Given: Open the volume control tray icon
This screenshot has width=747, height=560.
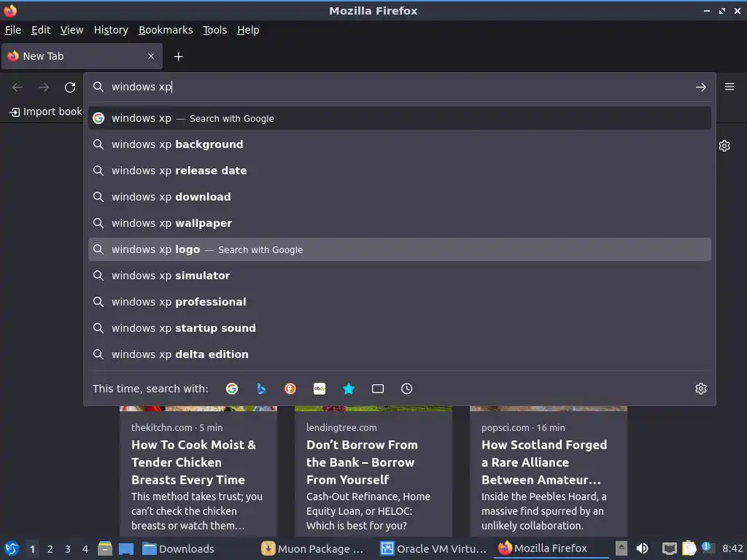Looking at the screenshot, I should coord(642,548).
